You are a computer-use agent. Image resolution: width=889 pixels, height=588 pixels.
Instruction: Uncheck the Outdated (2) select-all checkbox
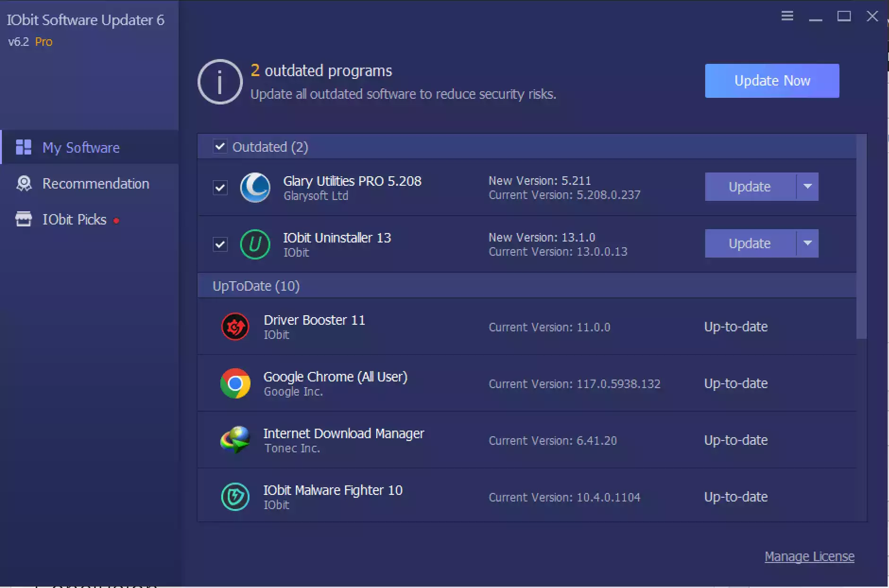coord(220,147)
